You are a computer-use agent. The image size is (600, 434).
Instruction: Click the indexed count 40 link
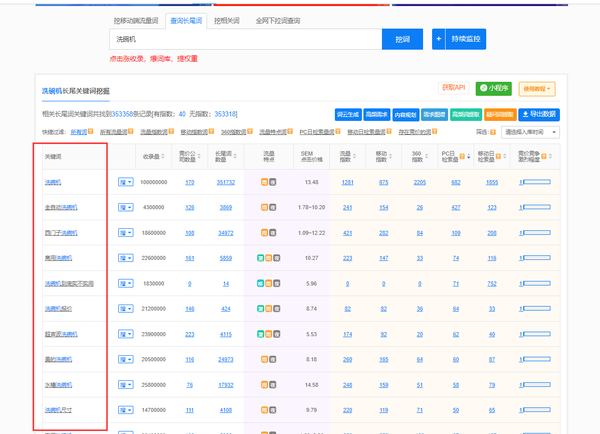pos(182,114)
